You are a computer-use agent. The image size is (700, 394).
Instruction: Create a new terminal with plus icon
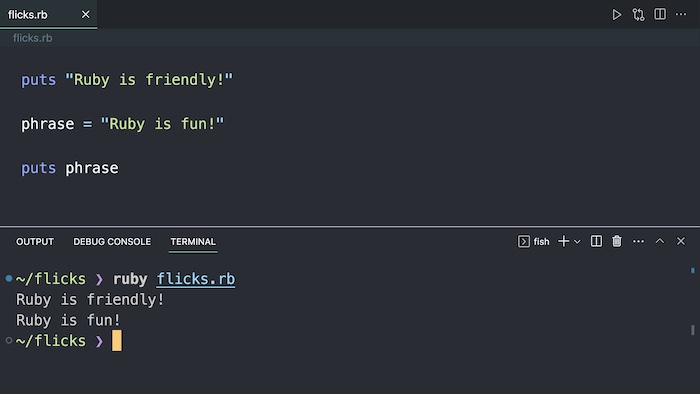563,241
